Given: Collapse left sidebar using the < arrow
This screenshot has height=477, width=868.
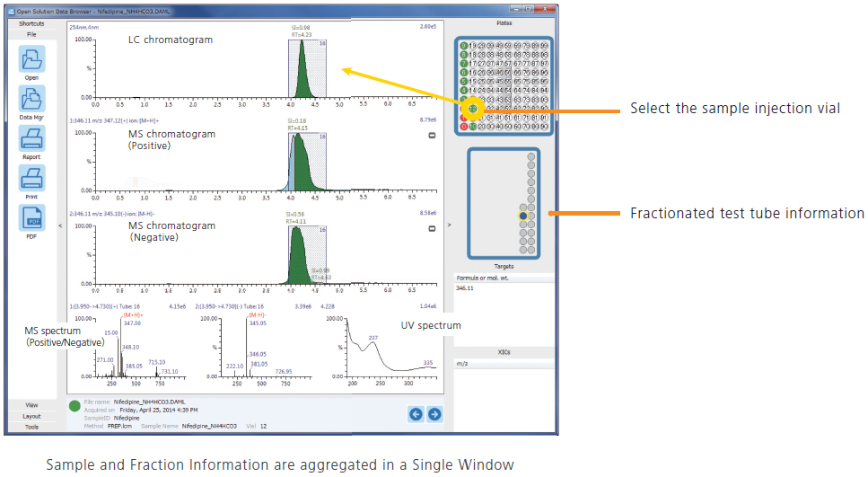Looking at the screenshot, I should tap(60, 226).
